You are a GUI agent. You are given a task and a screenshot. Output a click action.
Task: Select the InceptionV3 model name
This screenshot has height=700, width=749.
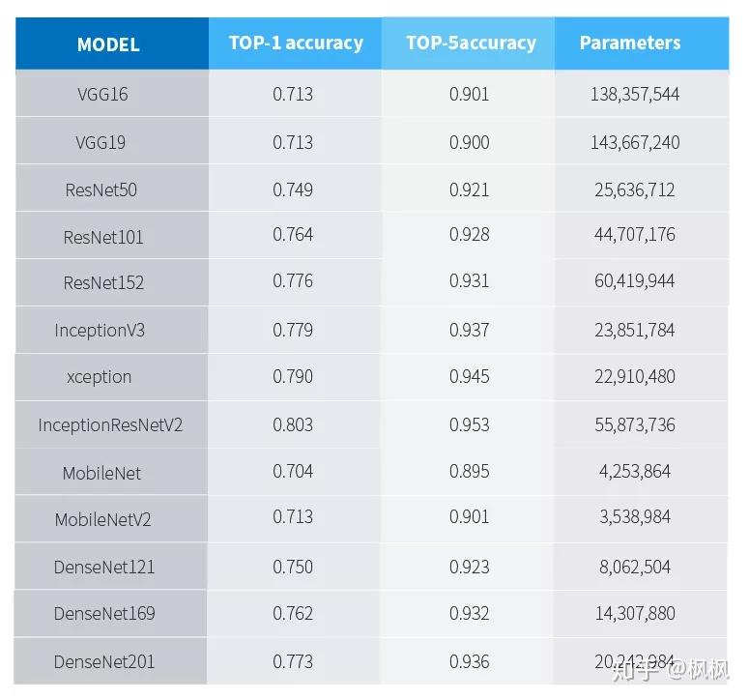click(x=100, y=330)
